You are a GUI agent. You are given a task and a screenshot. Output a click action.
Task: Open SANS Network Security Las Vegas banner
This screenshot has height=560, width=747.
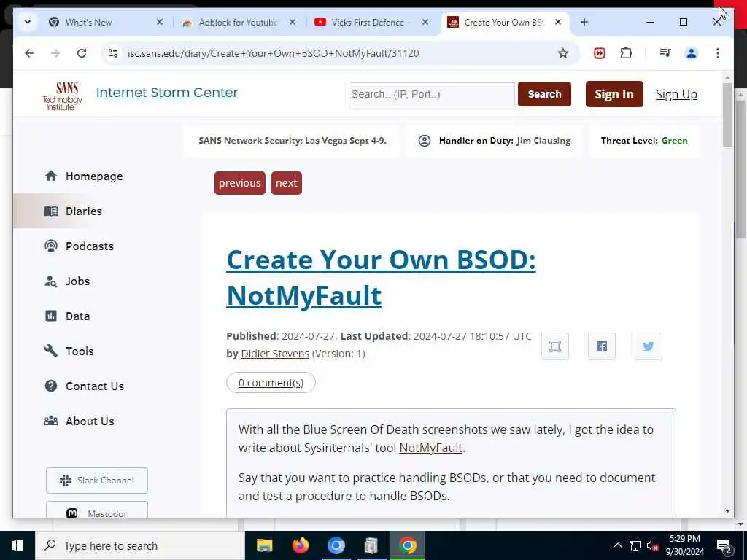[x=293, y=141]
